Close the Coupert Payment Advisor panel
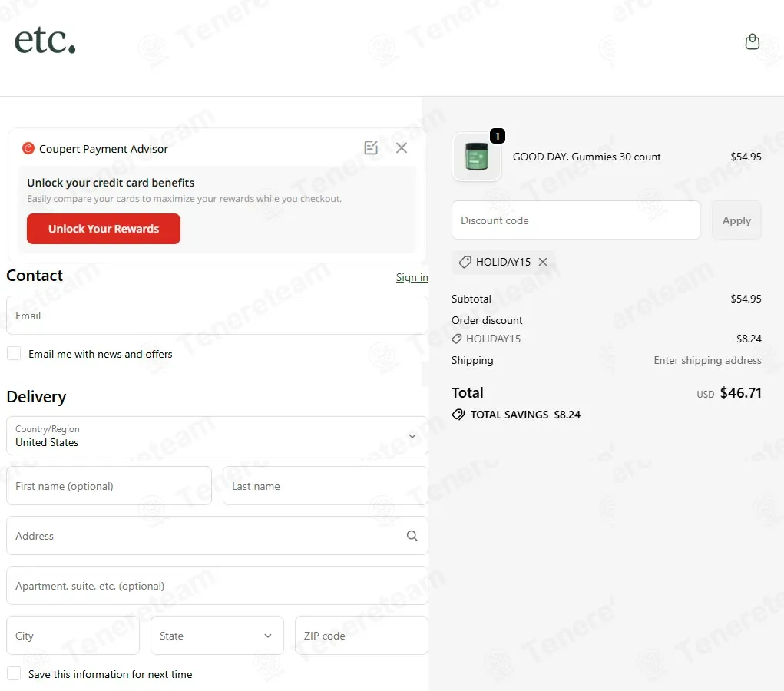This screenshot has height=691, width=784. pyautogui.click(x=402, y=147)
